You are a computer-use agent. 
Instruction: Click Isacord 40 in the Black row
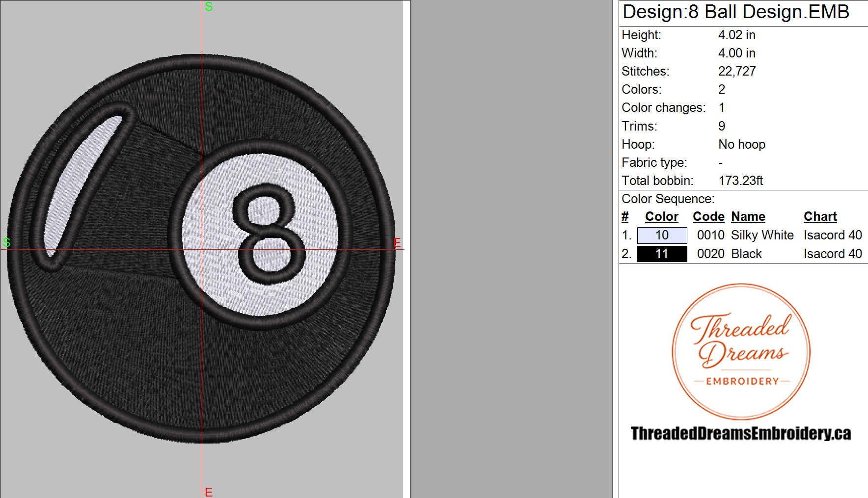833,254
